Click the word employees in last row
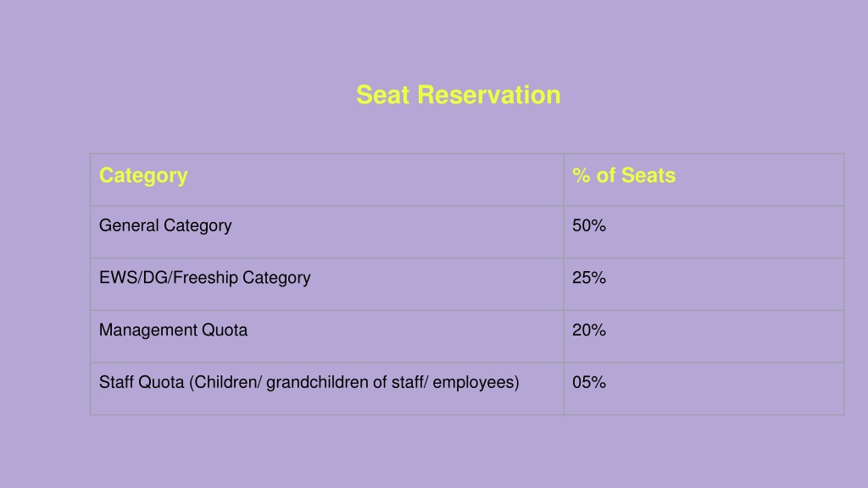The width and height of the screenshot is (868, 488). (x=473, y=383)
